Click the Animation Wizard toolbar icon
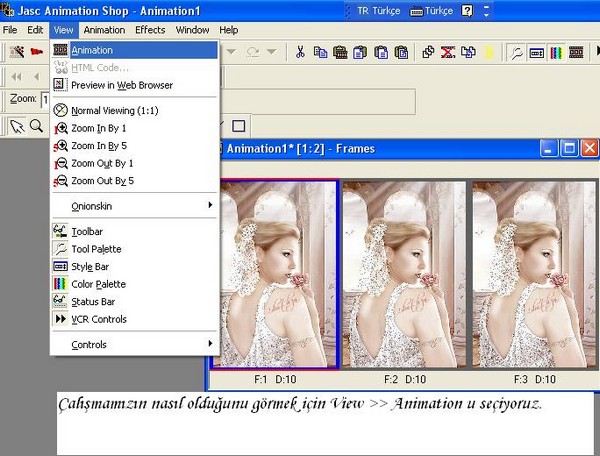This screenshot has width=600, height=456. point(16,51)
